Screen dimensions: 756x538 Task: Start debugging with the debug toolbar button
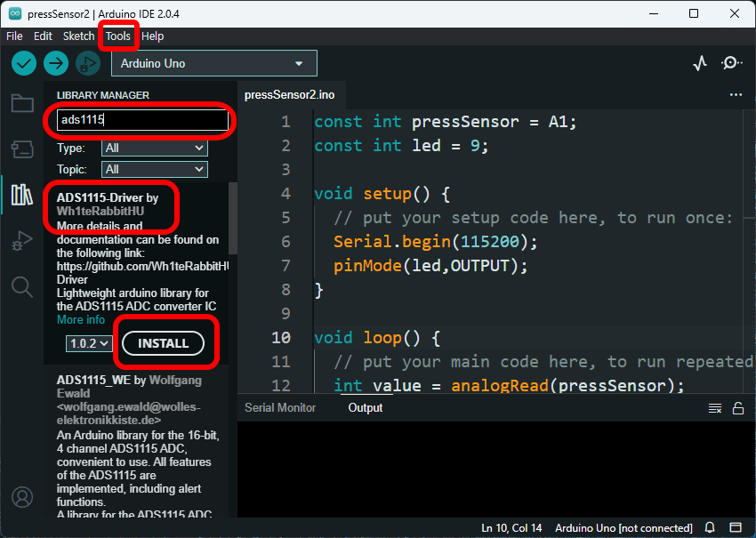pyautogui.click(x=88, y=63)
